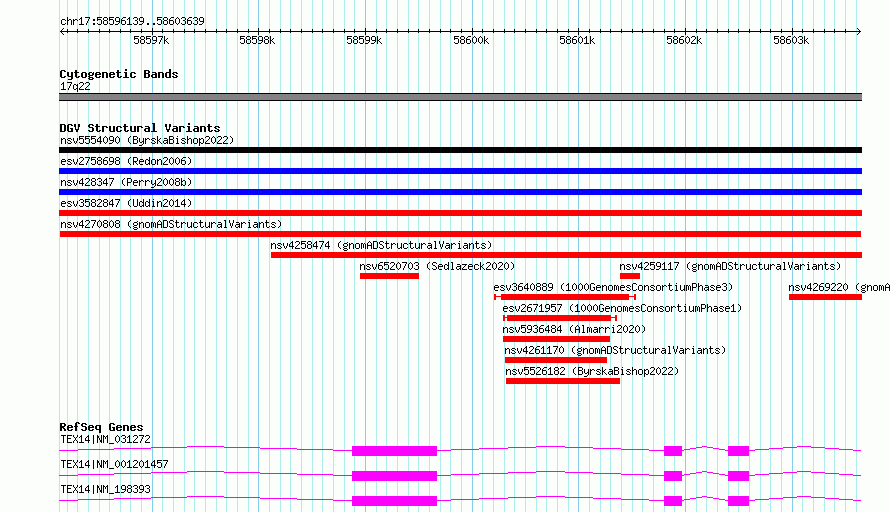Click the gray 17q22 cytogenetic band bar

tap(460, 97)
